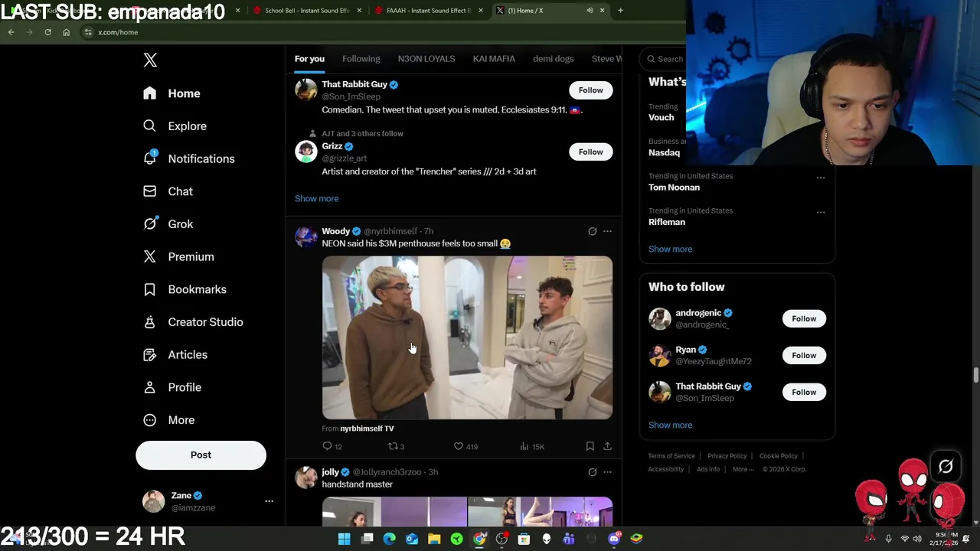Play Woody's NEON penthouse video

coord(467,337)
